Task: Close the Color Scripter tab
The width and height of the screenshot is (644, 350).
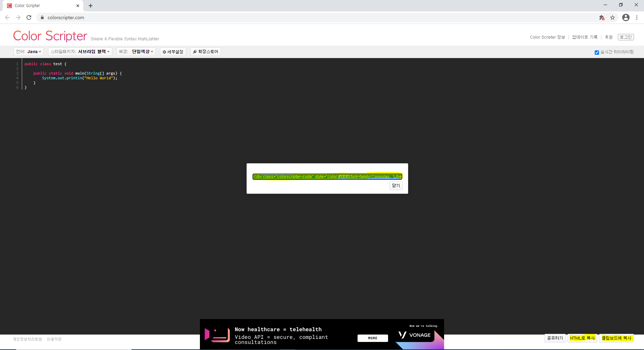Action: pos(78,6)
